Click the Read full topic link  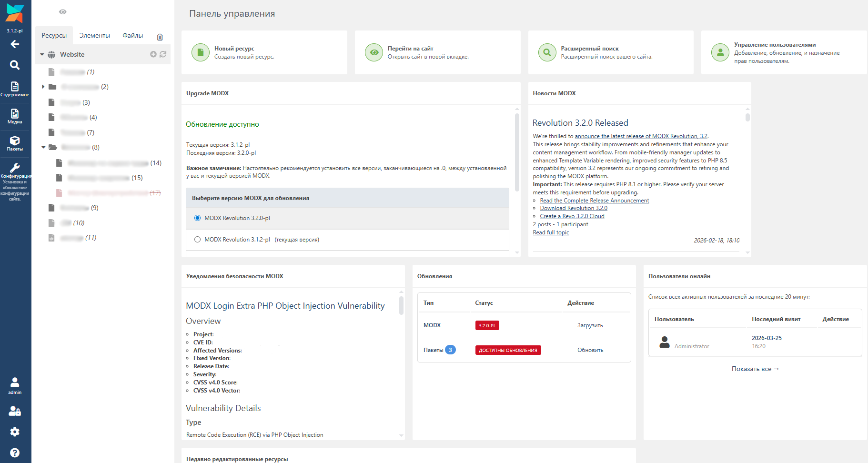[x=551, y=232]
